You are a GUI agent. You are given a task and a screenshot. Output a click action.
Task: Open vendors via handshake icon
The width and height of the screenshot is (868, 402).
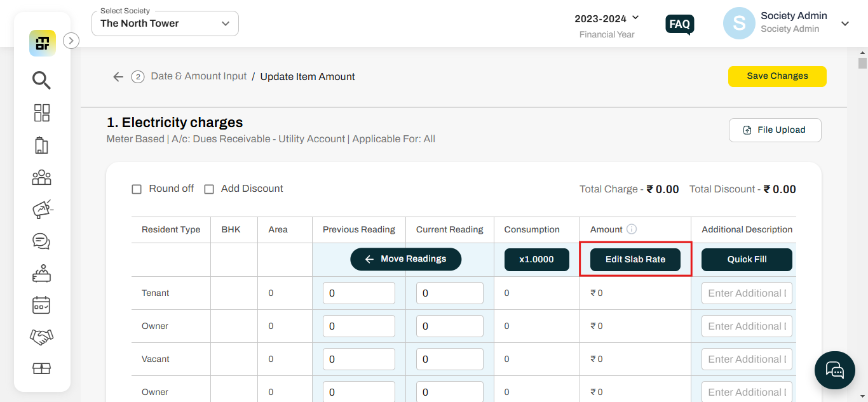tap(41, 337)
